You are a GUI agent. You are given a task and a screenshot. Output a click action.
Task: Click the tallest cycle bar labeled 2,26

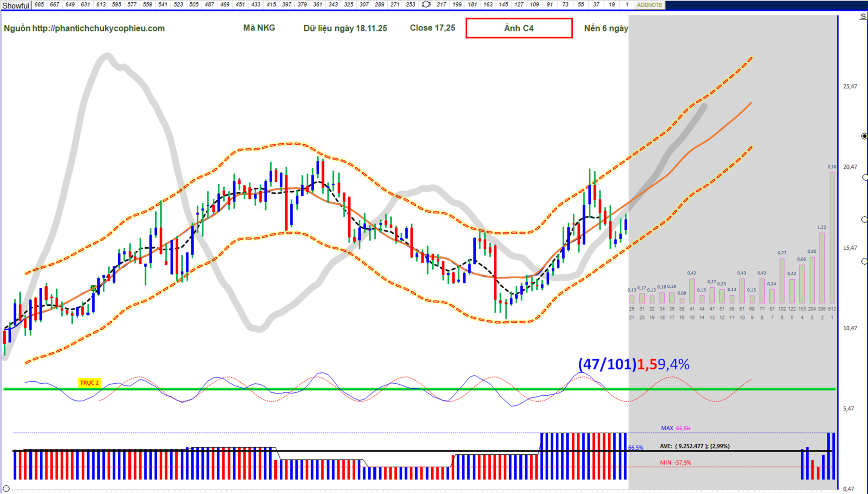coord(832,238)
